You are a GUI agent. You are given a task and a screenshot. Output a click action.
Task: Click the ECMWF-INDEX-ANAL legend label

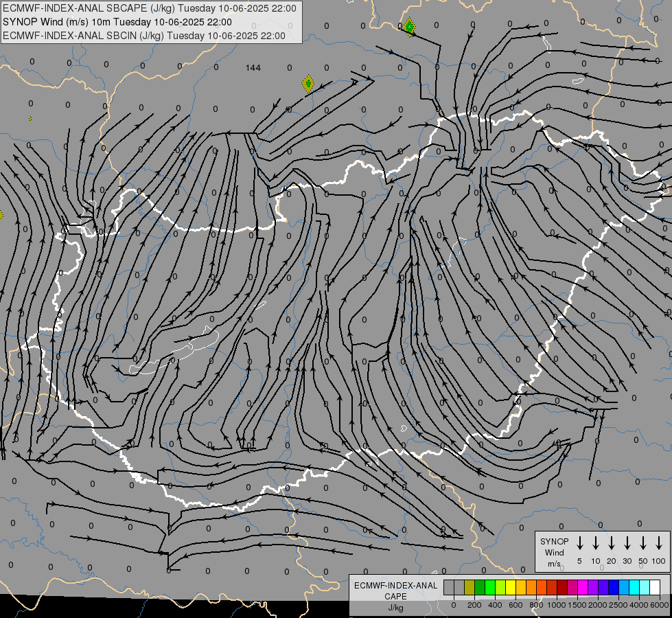pyautogui.click(x=395, y=586)
